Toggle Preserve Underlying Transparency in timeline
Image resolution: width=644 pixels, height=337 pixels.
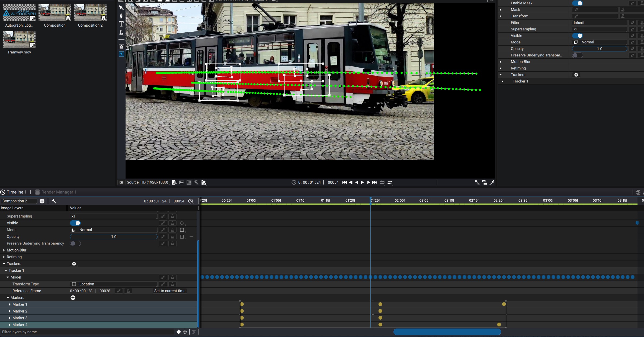click(75, 243)
